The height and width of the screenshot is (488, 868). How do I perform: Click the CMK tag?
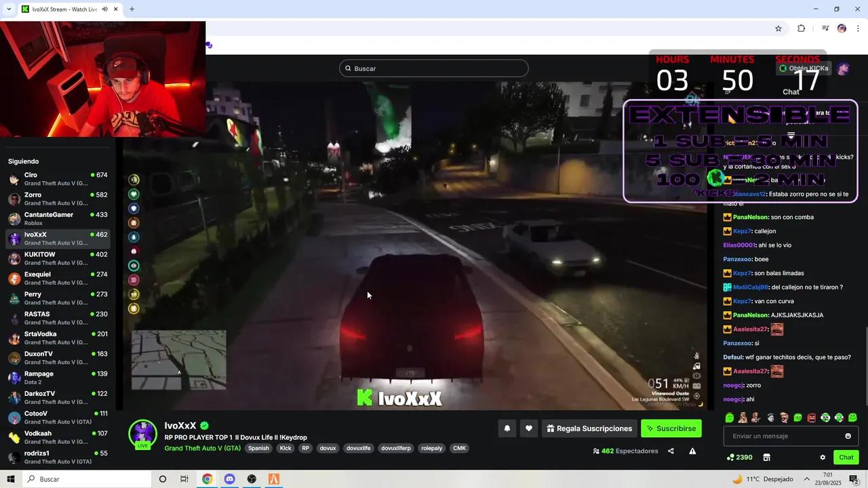click(x=459, y=448)
